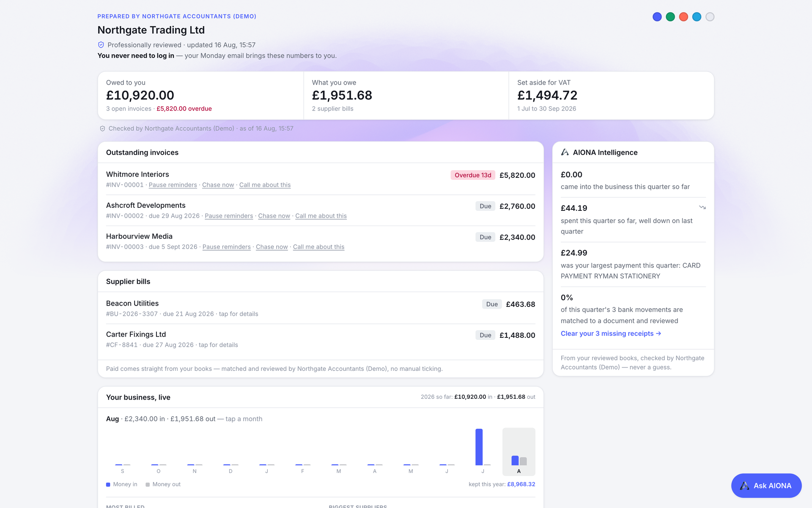The width and height of the screenshot is (812, 508).
Task: Call me about Ashcroft Developments invoice
Action: click(x=321, y=216)
